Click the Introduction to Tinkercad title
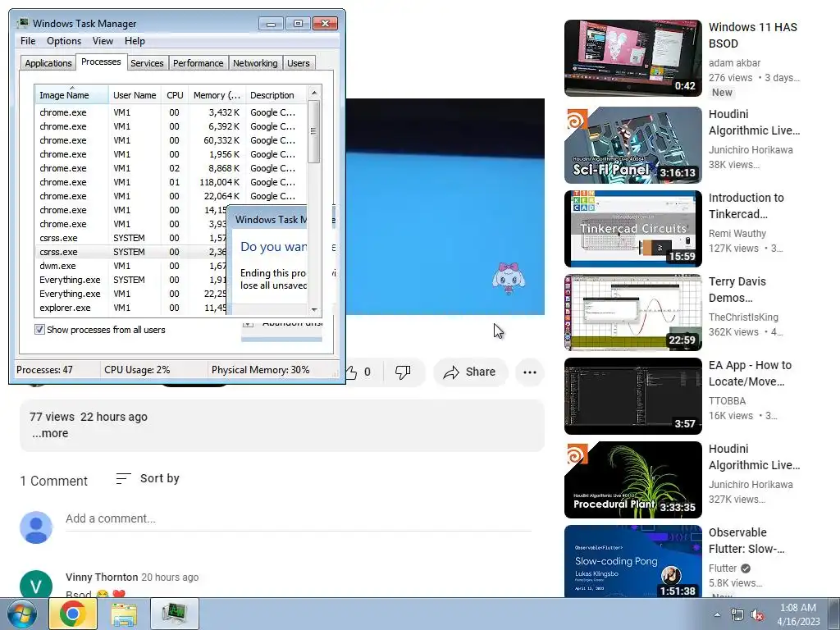840x630 pixels. (x=746, y=206)
